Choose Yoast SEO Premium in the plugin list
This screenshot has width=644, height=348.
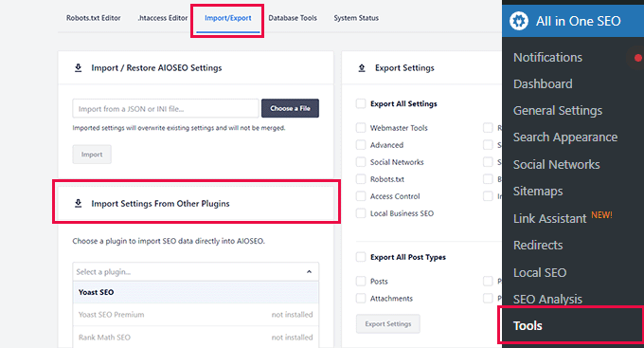point(195,315)
